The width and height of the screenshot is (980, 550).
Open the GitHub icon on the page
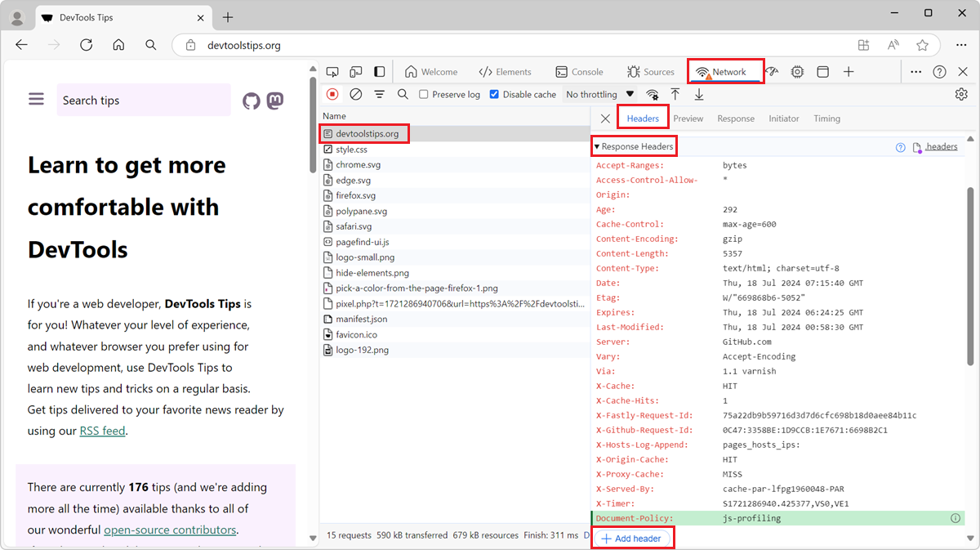pyautogui.click(x=252, y=101)
